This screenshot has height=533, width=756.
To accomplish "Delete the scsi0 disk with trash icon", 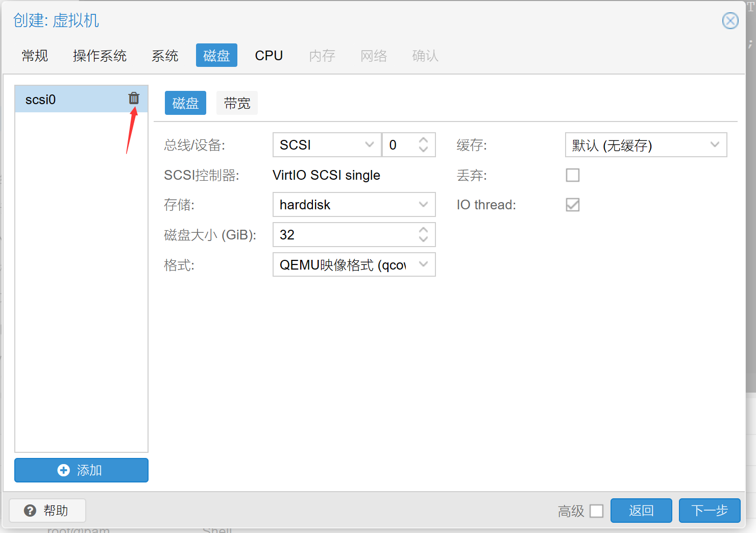I will (x=134, y=98).
